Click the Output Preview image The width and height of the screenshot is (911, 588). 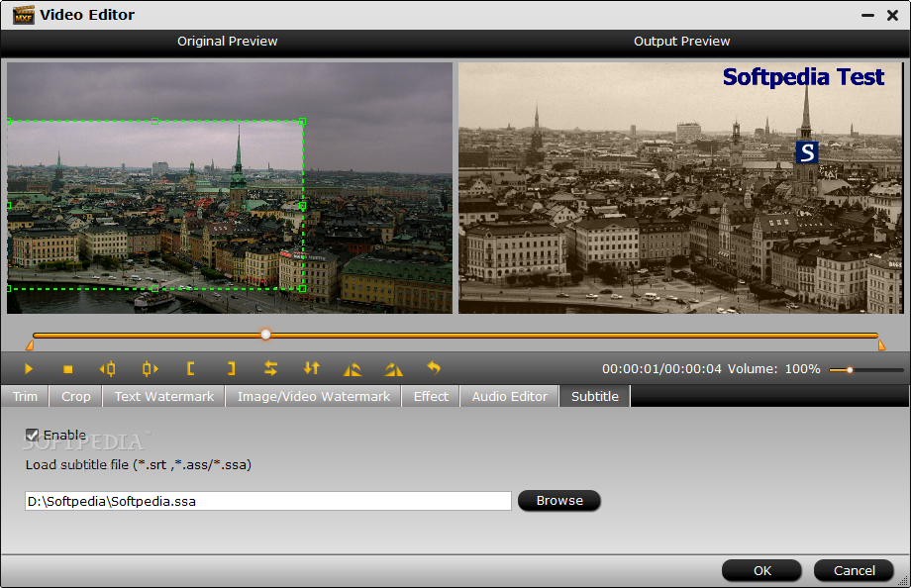[681, 188]
